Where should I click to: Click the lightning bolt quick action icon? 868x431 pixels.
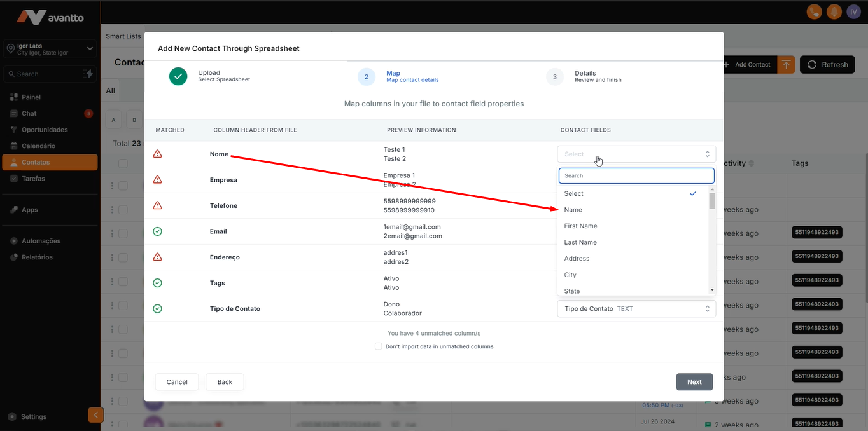tap(89, 74)
